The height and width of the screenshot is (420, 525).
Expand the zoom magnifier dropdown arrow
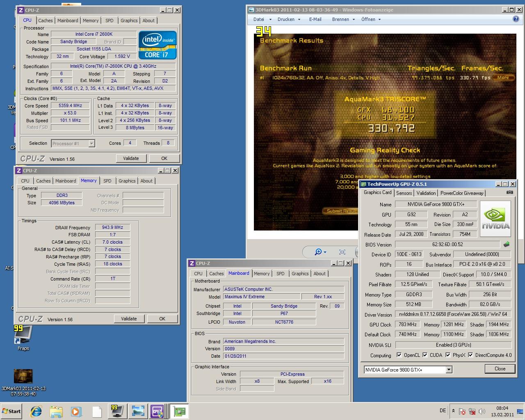(325, 252)
